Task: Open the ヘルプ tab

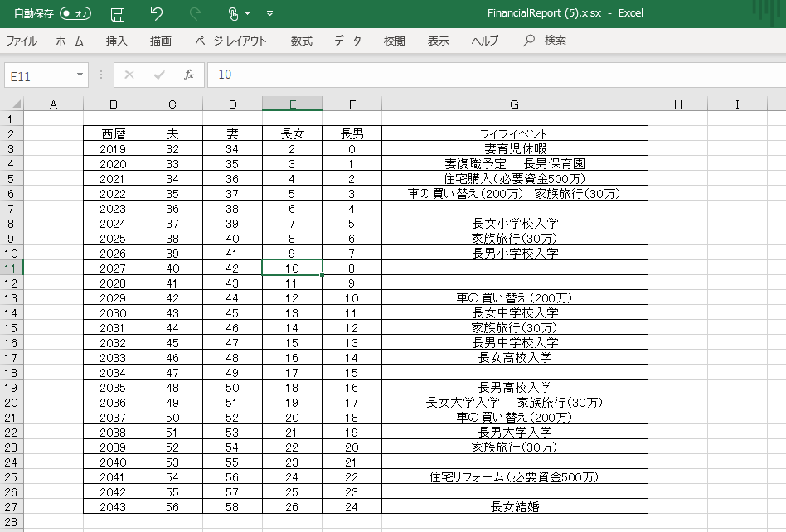Action: click(485, 41)
